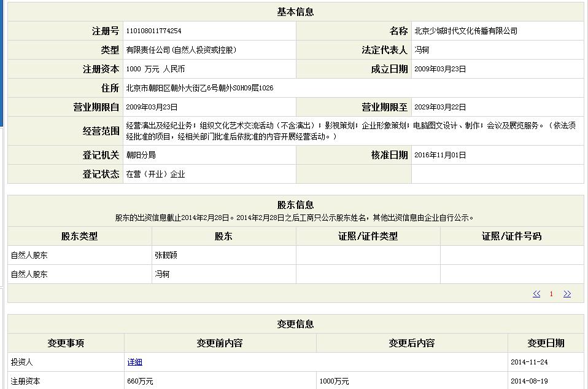
Task: Click shareholder disclosure note about 2014年2月28日
Action: (295, 218)
